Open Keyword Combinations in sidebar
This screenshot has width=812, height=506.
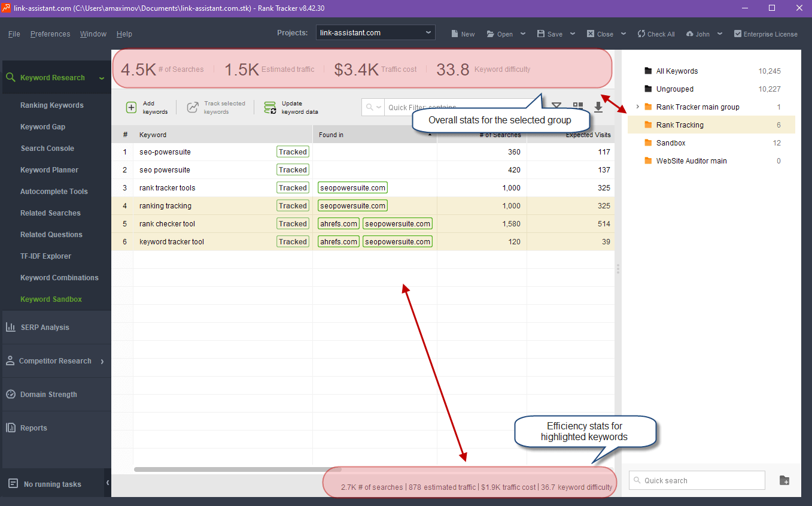click(59, 278)
